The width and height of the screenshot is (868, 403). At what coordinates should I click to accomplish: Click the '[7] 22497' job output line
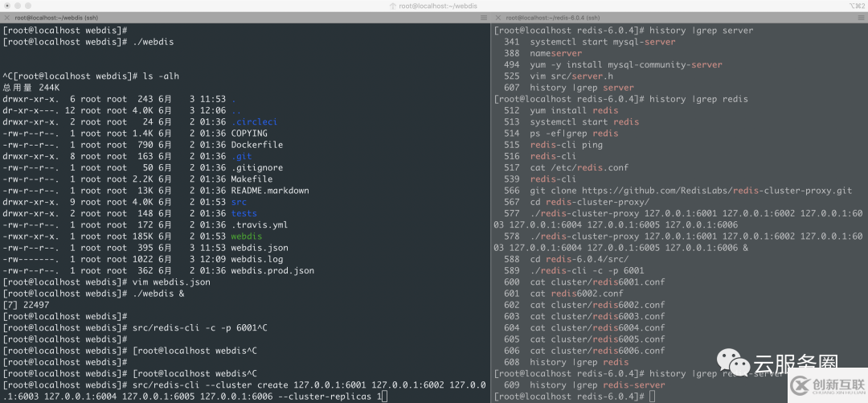click(x=26, y=305)
